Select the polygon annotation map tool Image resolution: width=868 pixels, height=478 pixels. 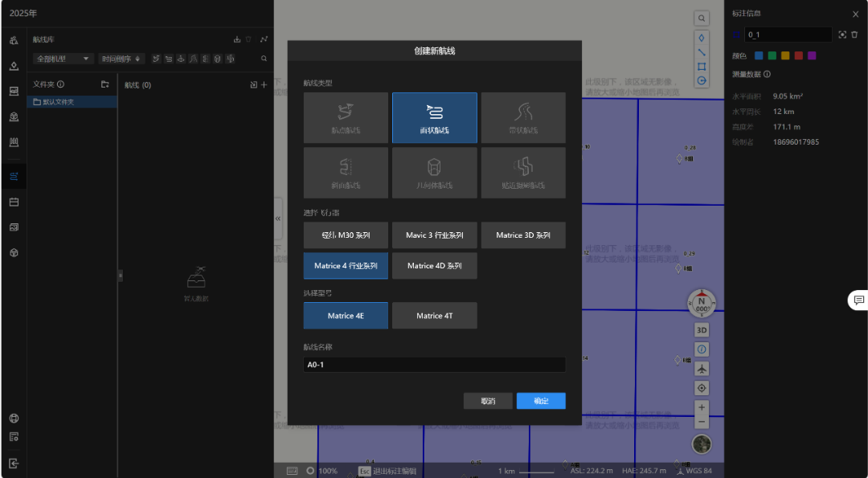(702, 67)
